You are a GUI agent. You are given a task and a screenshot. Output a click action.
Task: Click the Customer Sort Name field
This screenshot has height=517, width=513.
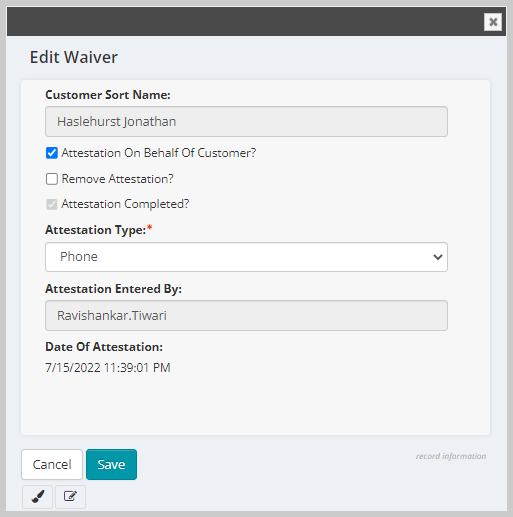coord(246,122)
